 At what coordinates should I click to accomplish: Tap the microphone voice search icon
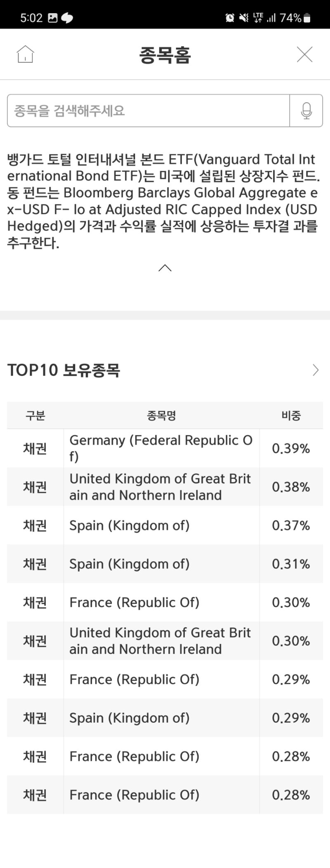tap(306, 111)
